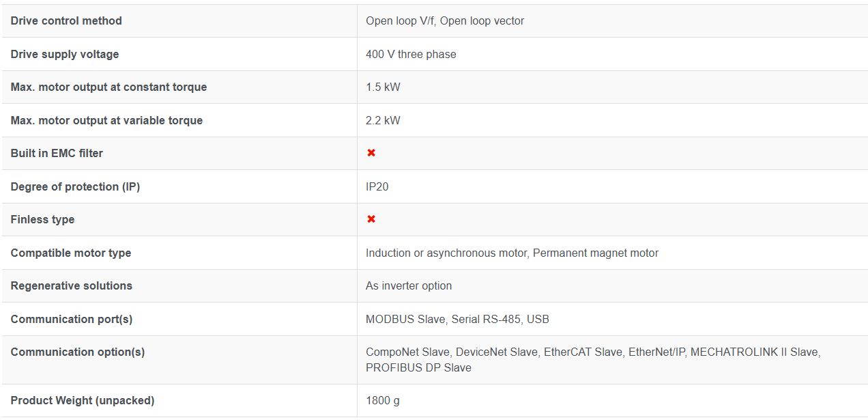Click the As inverter option value
This screenshot has height=420, width=868.
coord(409,285)
